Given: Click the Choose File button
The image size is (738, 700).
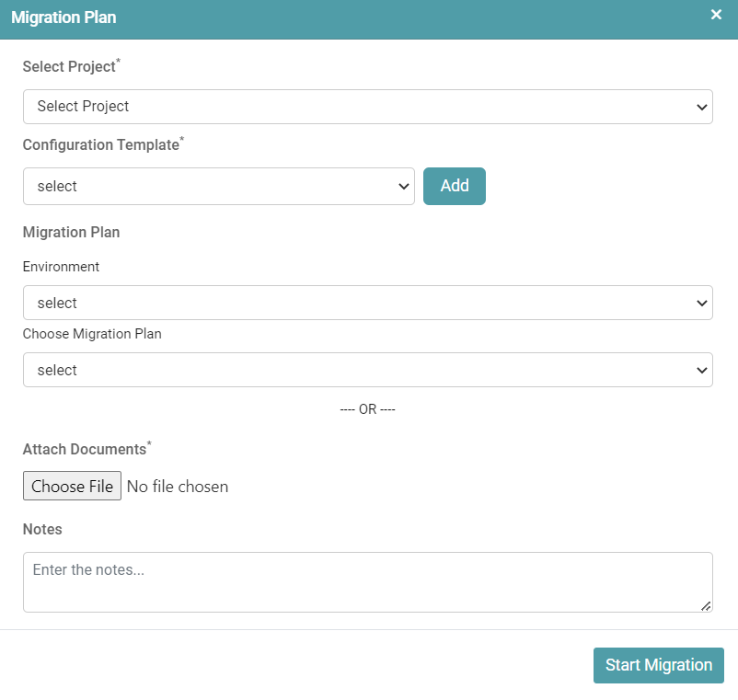Looking at the screenshot, I should pos(72,487).
